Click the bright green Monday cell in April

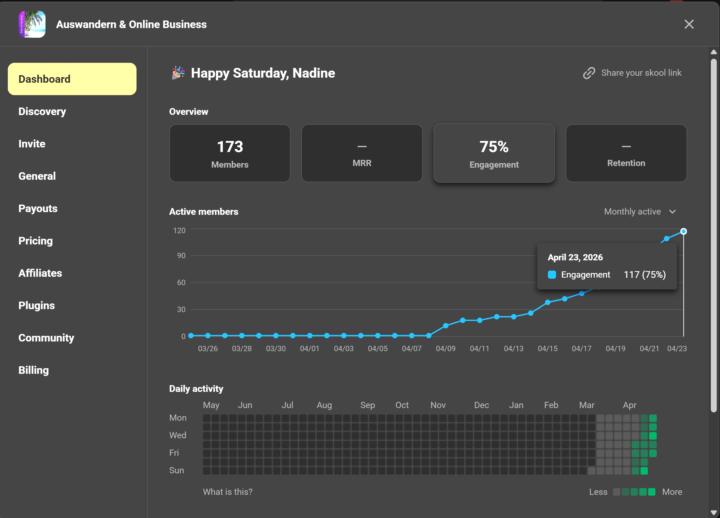(652, 418)
